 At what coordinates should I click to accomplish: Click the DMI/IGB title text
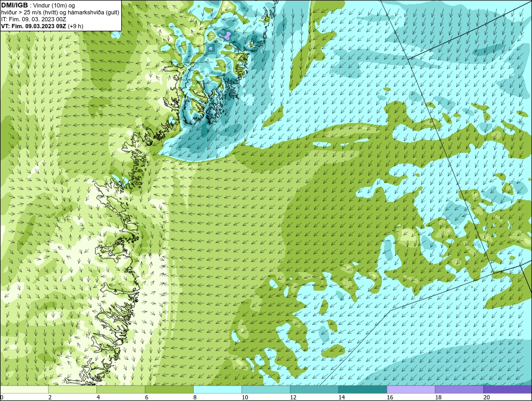[x=14, y=5]
